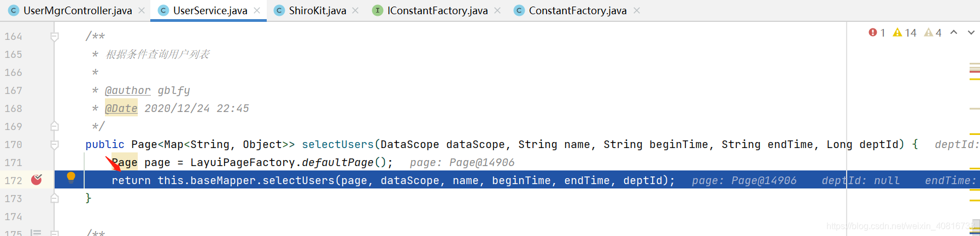Click the Page type keyword on line 171
The width and height of the screenshot is (980, 236).
(125, 162)
